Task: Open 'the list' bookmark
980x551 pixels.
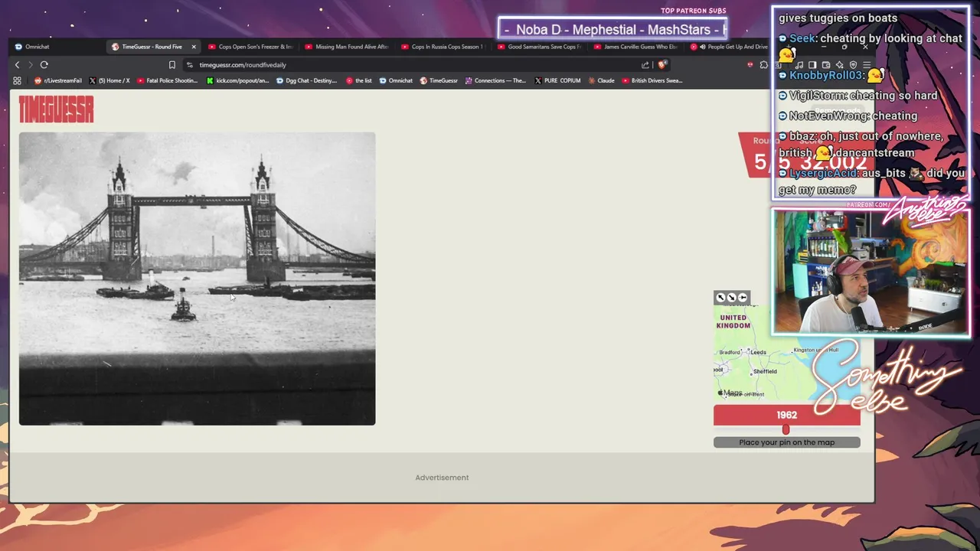Action: 359,80
